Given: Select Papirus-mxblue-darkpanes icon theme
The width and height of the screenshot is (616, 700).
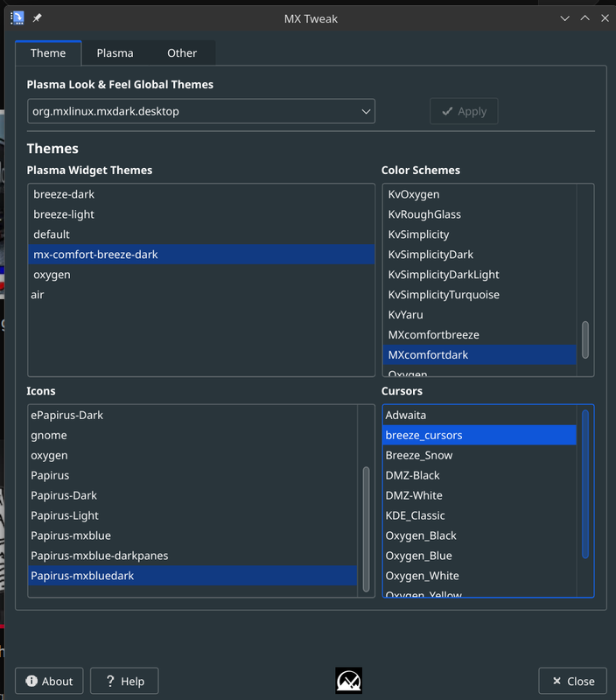Looking at the screenshot, I should pos(192,556).
